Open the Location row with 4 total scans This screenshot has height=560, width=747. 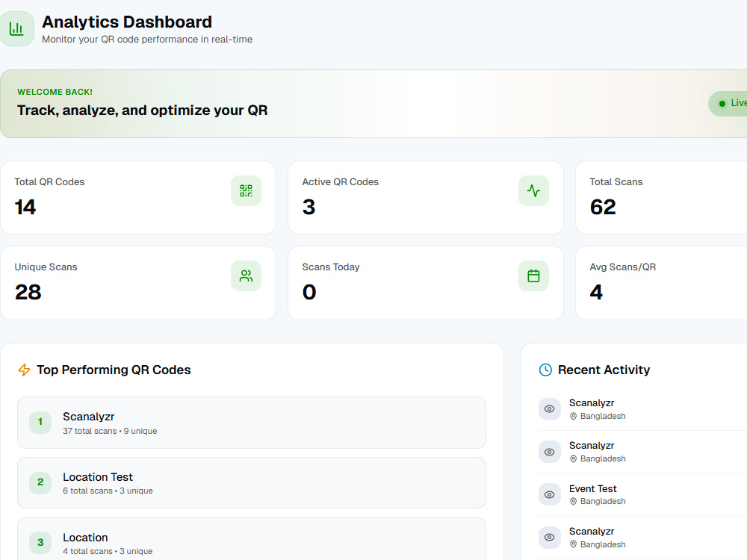(252, 539)
